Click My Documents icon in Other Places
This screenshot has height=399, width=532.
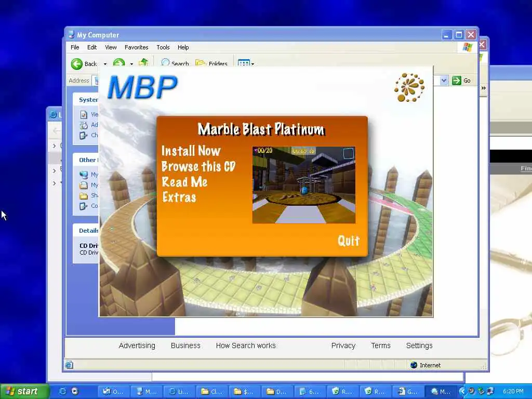(84, 185)
